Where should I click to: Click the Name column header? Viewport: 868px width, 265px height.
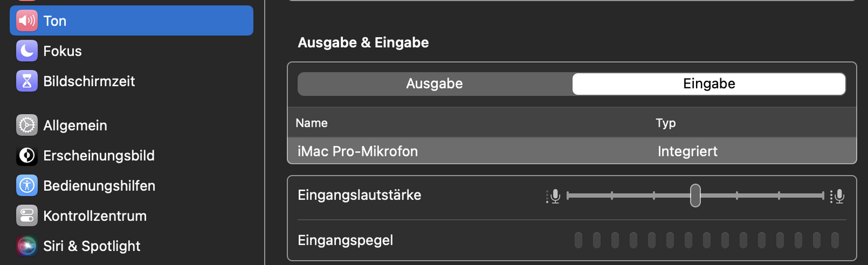[311, 123]
